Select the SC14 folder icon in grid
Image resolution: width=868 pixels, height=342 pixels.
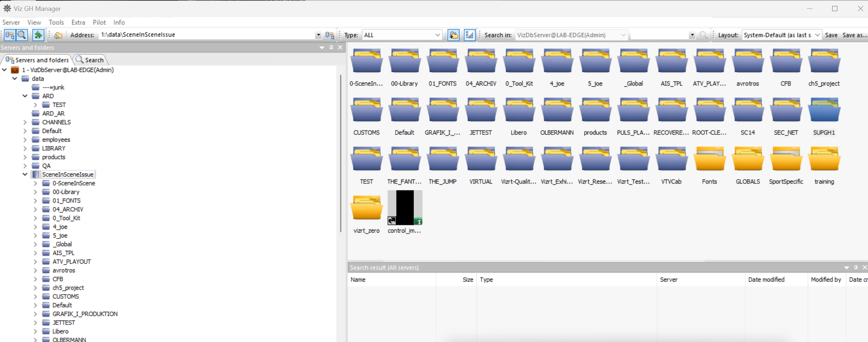(x=747, y=110)
